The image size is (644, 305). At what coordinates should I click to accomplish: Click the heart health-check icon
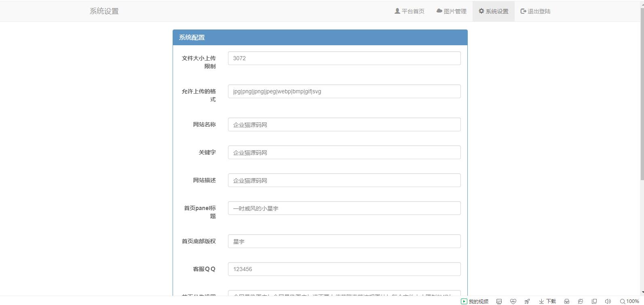click(513, 301)
